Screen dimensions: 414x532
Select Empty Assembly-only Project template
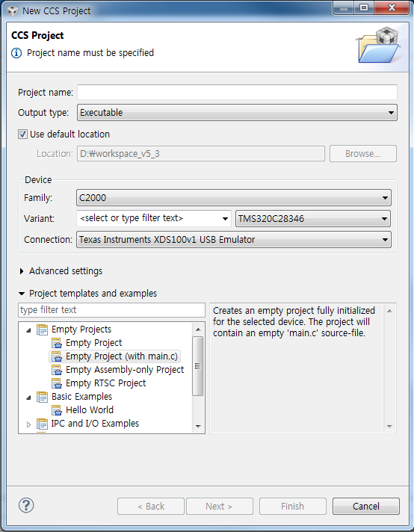(125, 370)
